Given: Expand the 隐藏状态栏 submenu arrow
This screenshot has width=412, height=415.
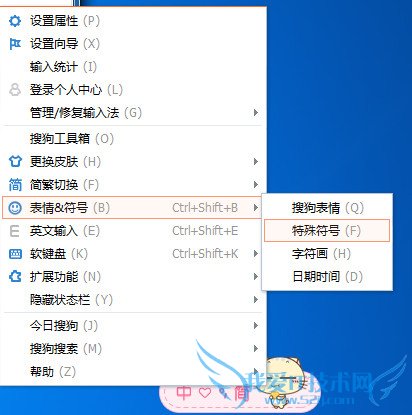Looking at the screenshot, I should tap(256, 300).
